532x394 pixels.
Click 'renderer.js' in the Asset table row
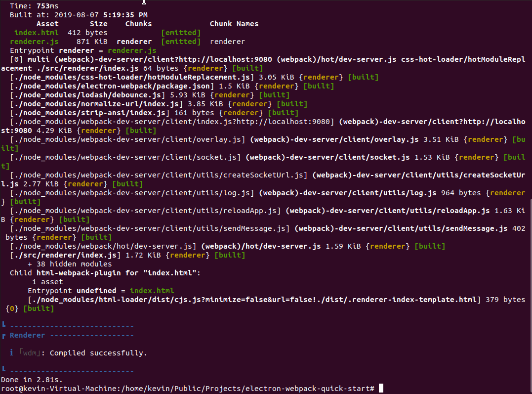[34, 42]
